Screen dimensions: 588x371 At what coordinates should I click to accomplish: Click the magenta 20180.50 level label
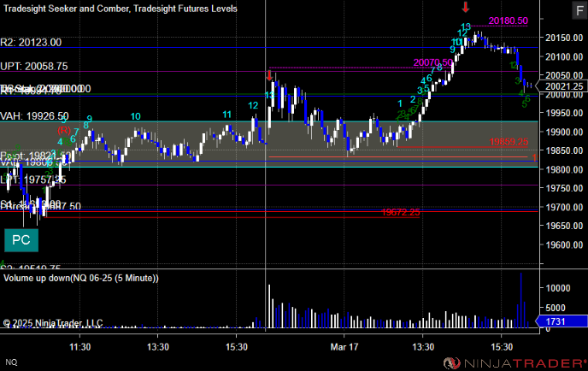tap(509, 21)
